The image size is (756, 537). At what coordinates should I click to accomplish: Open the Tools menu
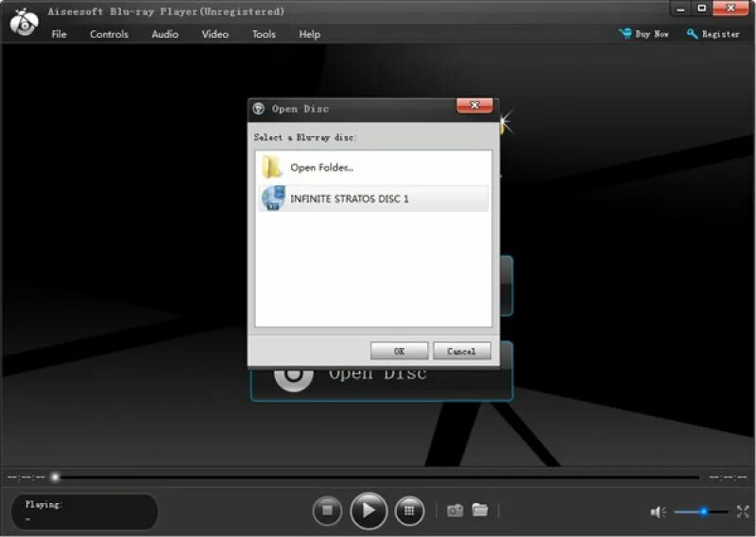pos(264,34)
